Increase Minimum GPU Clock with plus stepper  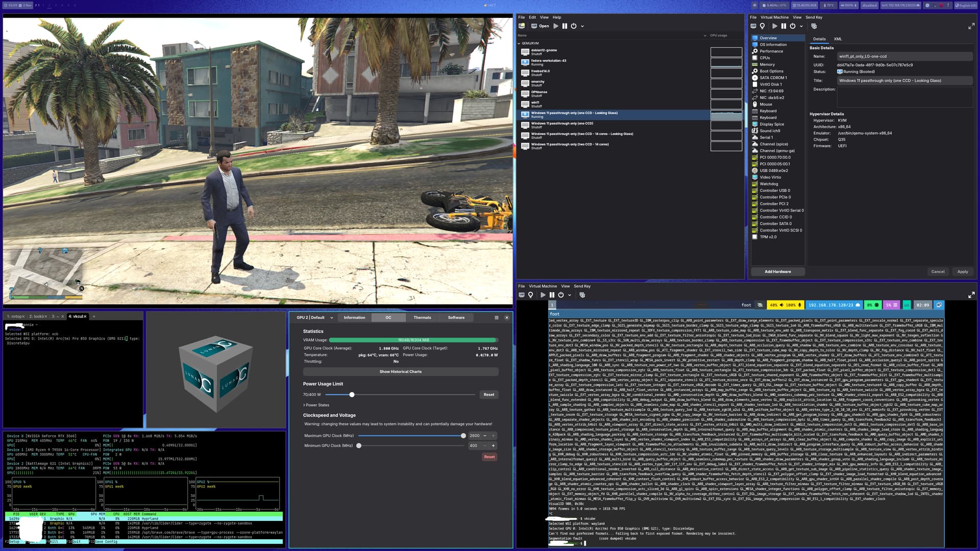493,446
